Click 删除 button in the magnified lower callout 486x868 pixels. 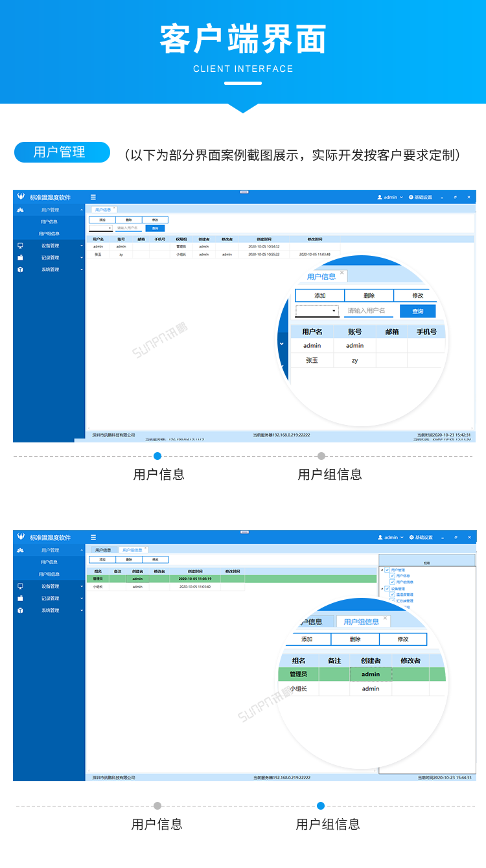(x=355, y=639)
